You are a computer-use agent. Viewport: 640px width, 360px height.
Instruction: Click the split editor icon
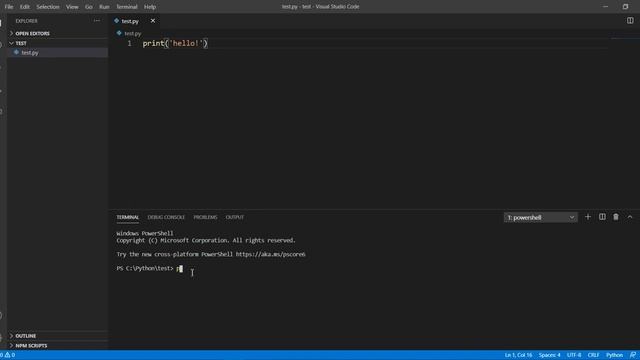[x=630, y=20]
